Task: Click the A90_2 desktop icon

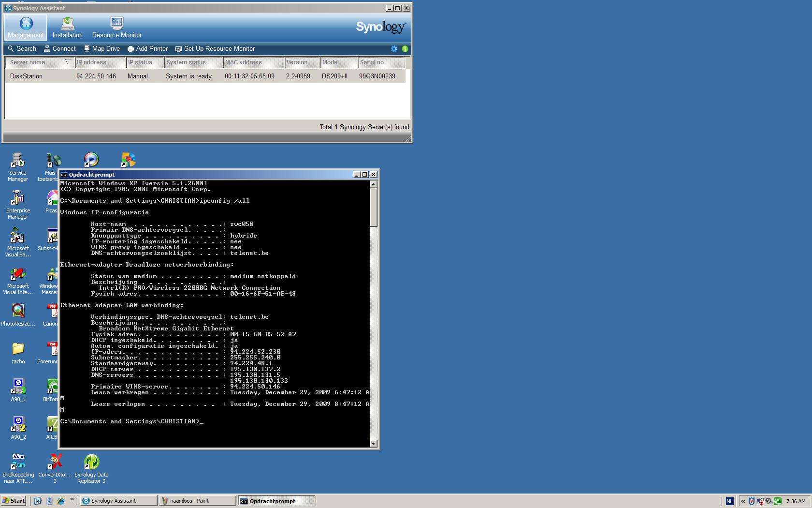Action: point(18,428)
